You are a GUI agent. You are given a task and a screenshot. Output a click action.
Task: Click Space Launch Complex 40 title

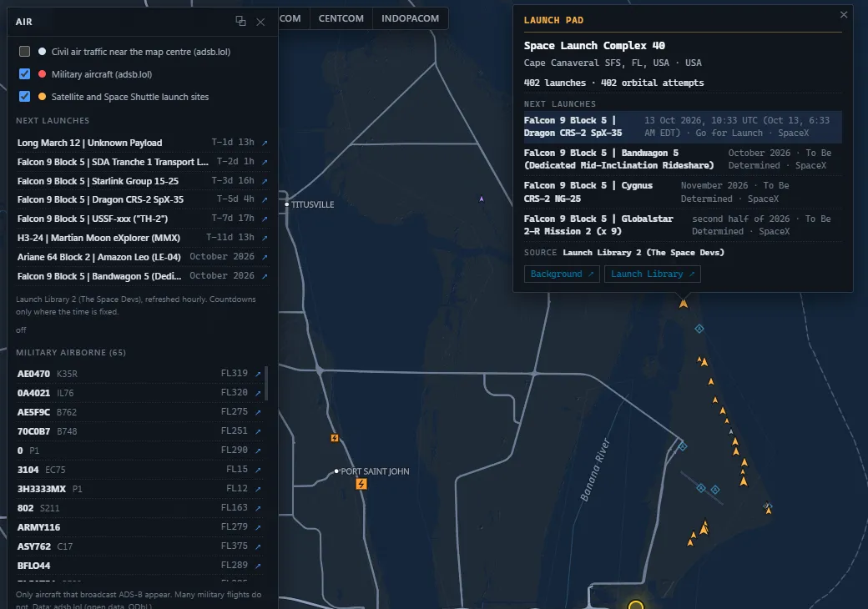(x=594, y=45)
